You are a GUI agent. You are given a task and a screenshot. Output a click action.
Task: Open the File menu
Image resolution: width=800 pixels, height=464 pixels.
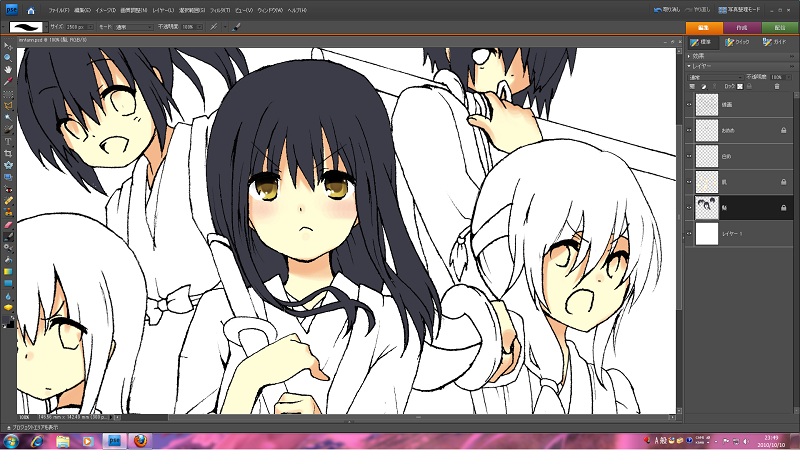click(x=59, y=10)
